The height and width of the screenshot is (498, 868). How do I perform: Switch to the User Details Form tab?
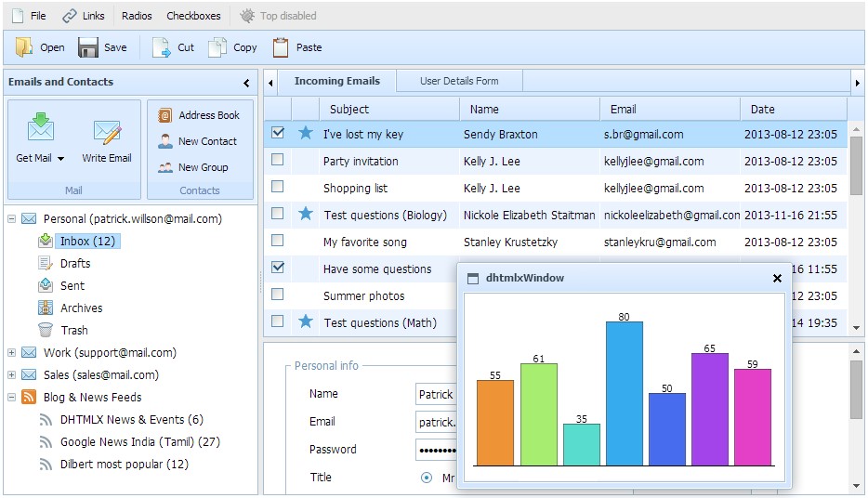[459, 81]
